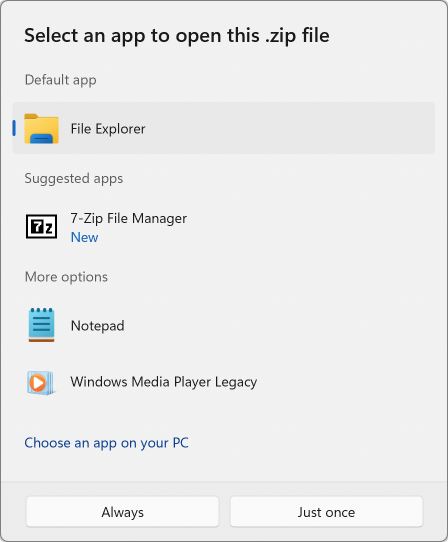The height and width of the screenshot is (542, 448).
Task: Select the File Explorer folder icon
Action: click(x=41, y=129)
